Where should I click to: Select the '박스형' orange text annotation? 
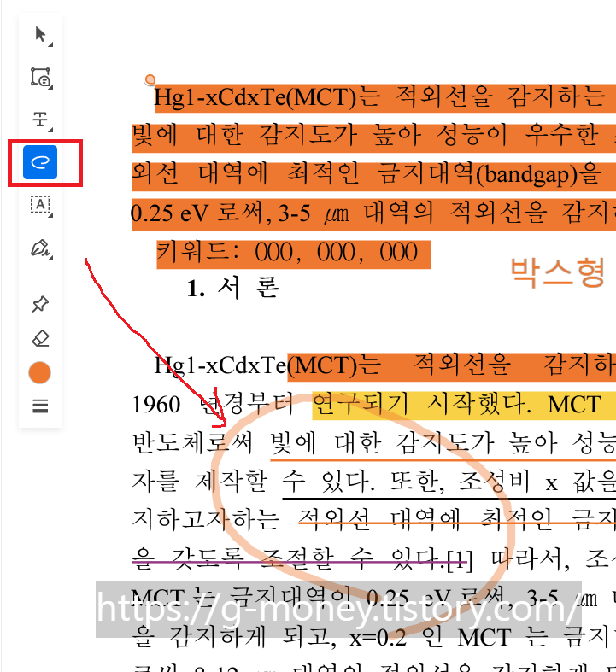558,272
